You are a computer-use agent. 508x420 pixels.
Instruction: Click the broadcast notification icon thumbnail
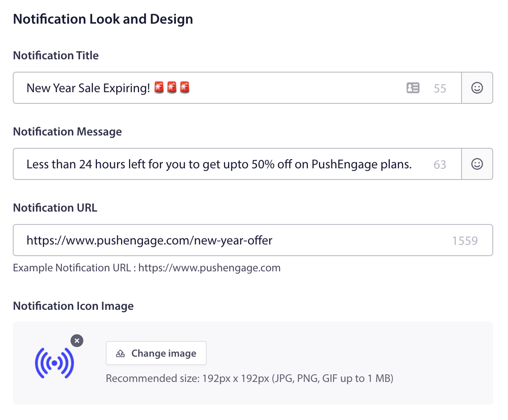pyautogui.click(x=54, y=363)
